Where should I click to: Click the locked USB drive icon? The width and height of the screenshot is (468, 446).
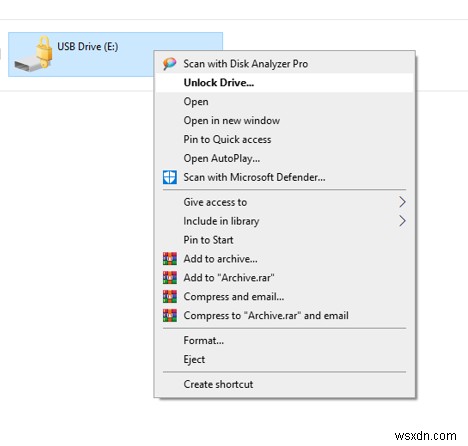tap(34, 54)
